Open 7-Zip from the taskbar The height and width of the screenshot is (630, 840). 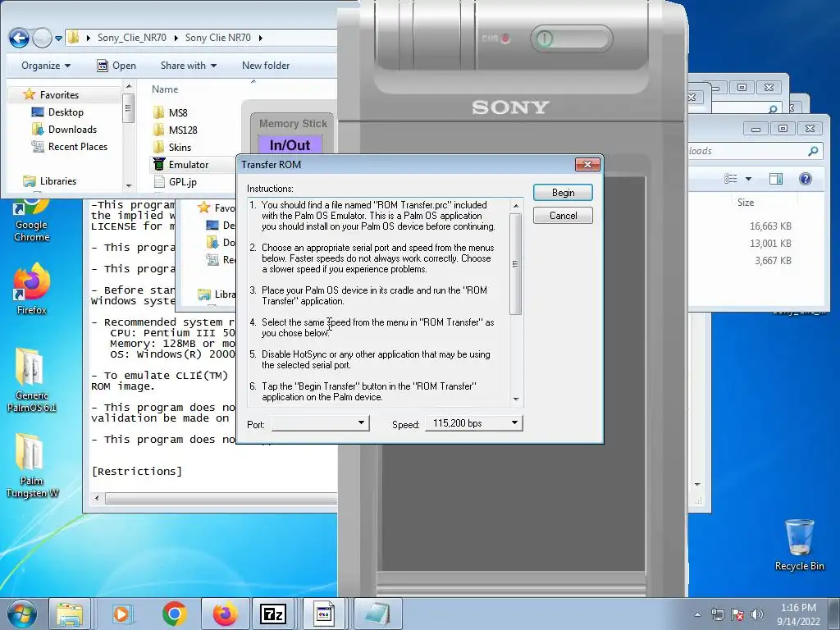(272, 614)
